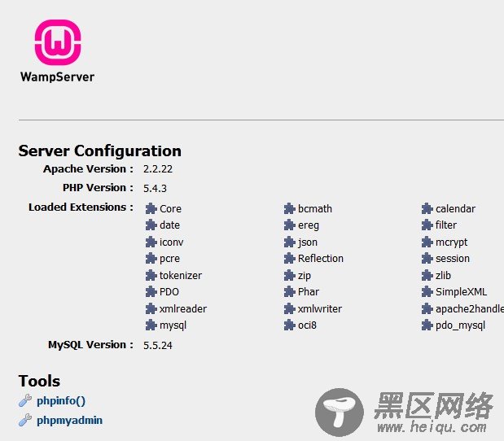The image size is (504, 441).
Task: Click the wrench icon beside phpinfo()
Action: (25, 400)
